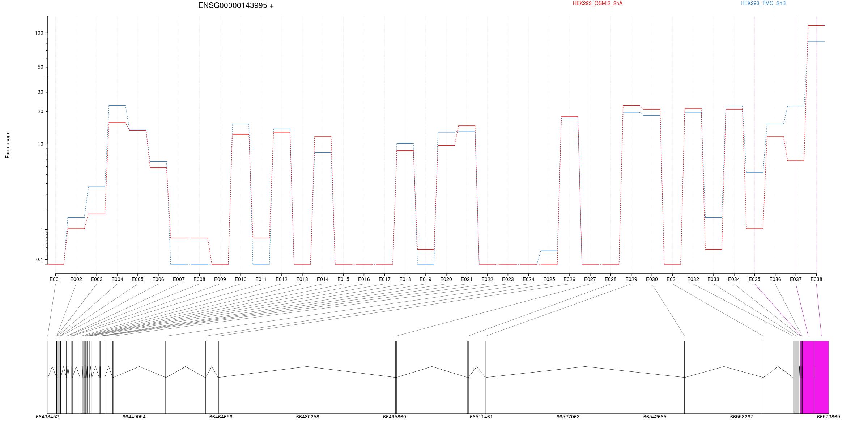Click genomic coordinate 66542665

point(655,417)
